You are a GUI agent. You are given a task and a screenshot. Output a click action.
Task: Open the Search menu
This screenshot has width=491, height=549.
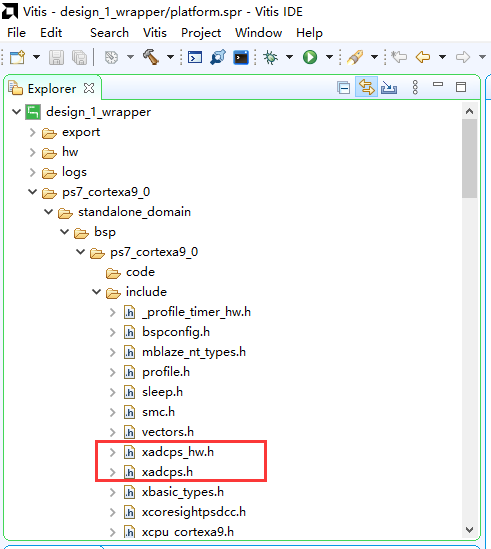coord(109,33)
